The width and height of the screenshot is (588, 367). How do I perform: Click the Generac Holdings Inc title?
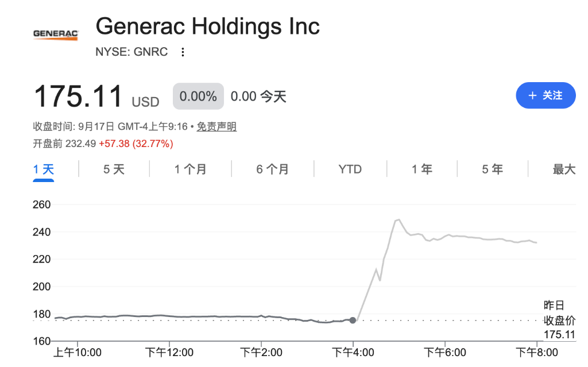[207, 26]
